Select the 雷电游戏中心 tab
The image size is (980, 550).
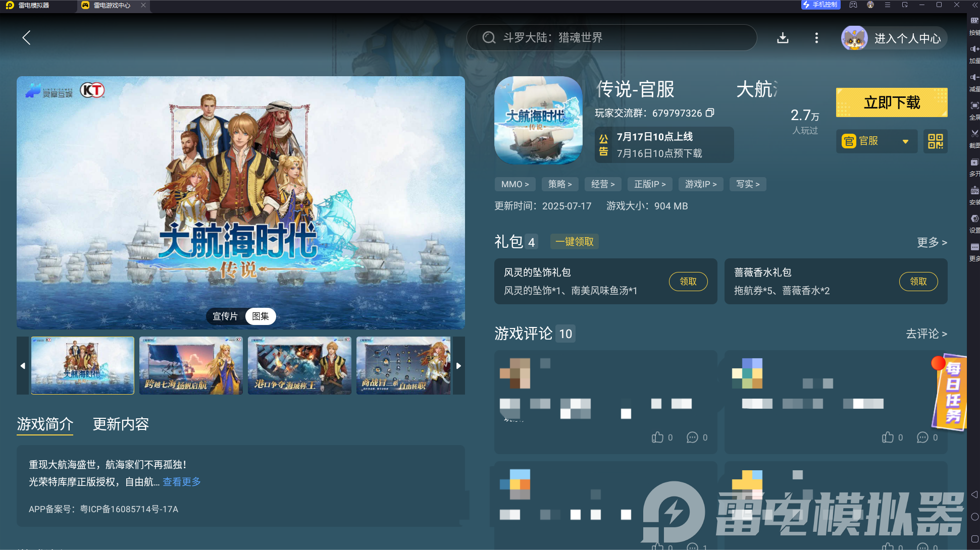click(112, 6)
